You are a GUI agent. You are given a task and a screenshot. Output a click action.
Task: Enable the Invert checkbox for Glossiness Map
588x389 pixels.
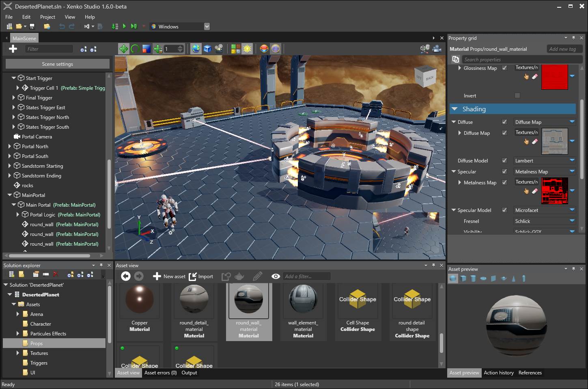(x=517, y=95)
